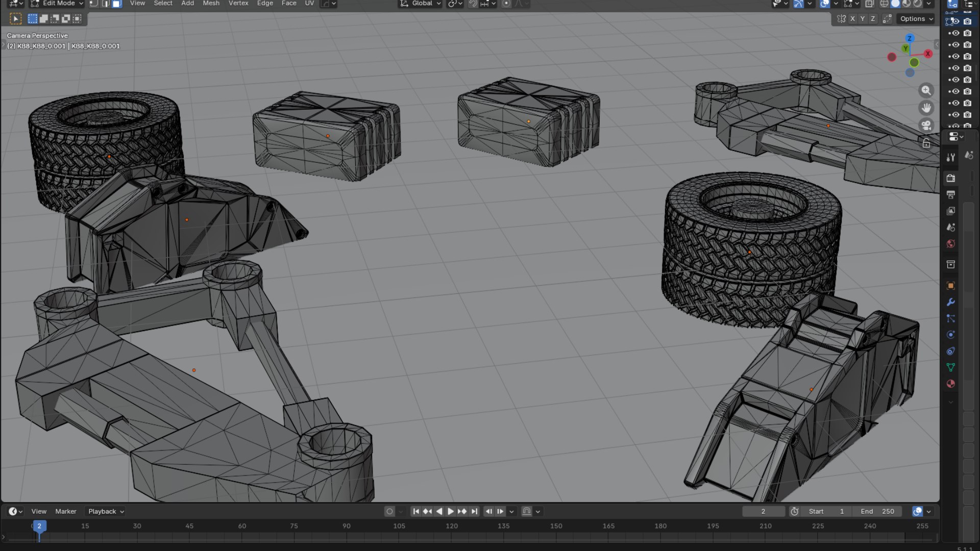Click the mesh symmetry butterfly icon
The height and width of the screenshot is (551, 980).
coord(841,19)
